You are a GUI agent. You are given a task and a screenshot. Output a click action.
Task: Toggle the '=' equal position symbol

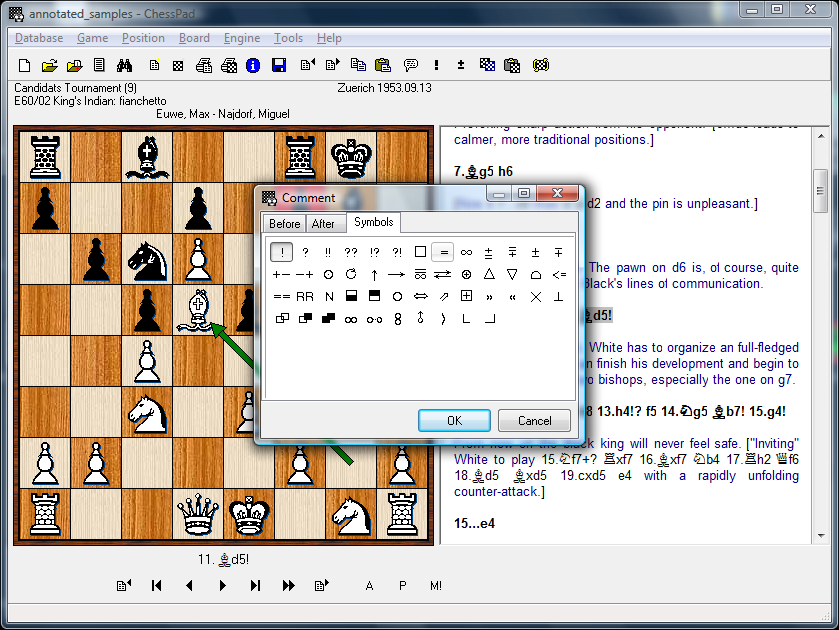click(444, 252)
